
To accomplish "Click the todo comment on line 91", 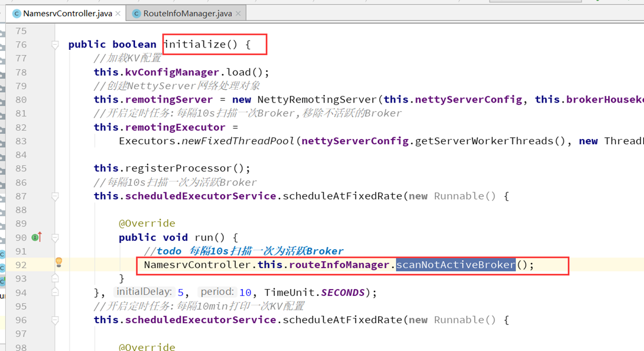I will coord(243,251).
